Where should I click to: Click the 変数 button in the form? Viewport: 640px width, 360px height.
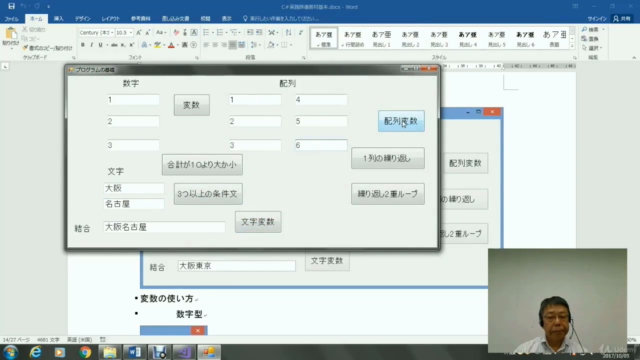tap(192, 105)
